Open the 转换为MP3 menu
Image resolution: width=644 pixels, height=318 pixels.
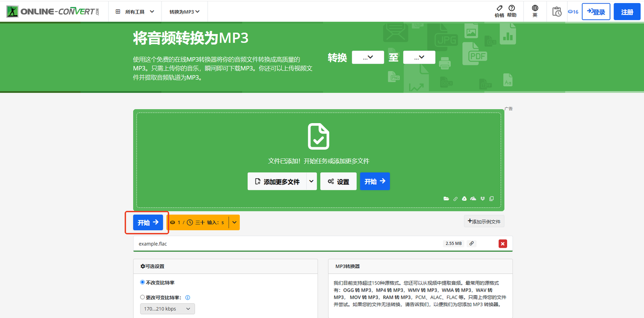185,12
